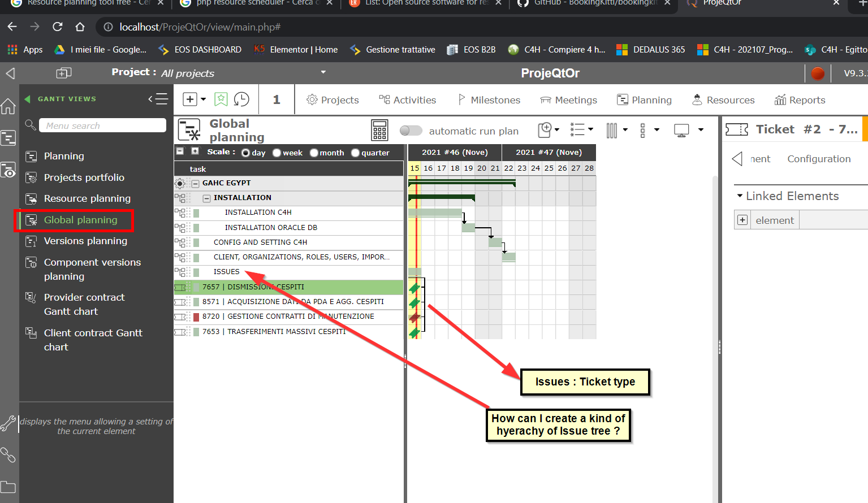Click the wrench settings icon

tap(8, 423)
